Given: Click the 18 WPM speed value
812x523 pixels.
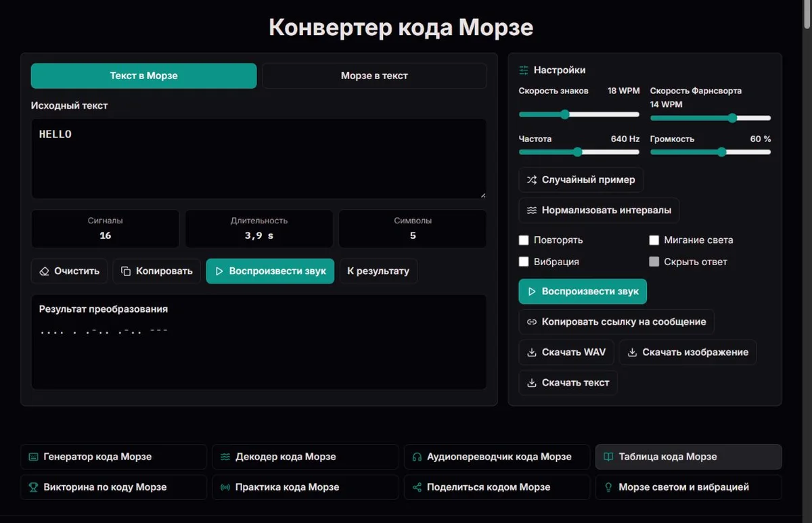Looking at the screenshot, I should 623,91.
